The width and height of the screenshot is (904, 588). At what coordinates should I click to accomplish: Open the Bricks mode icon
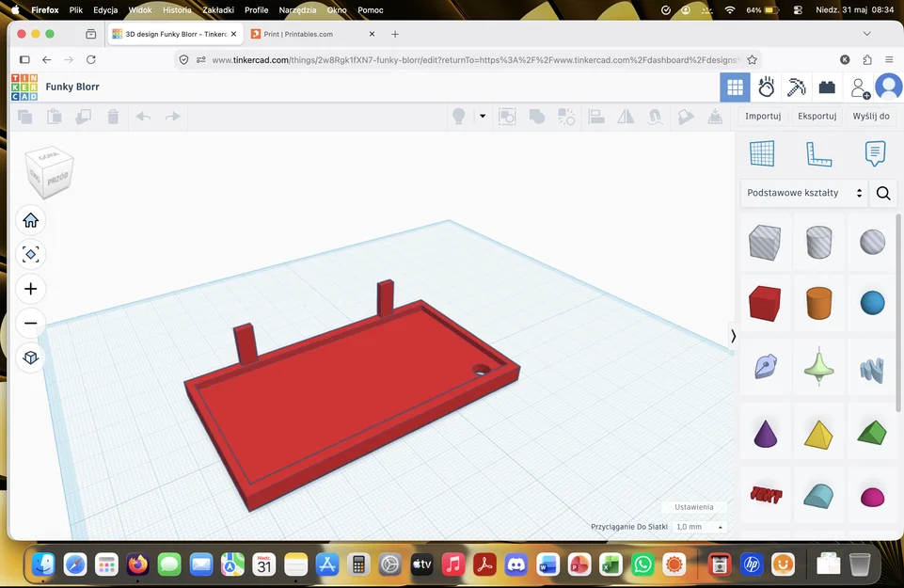827,87
